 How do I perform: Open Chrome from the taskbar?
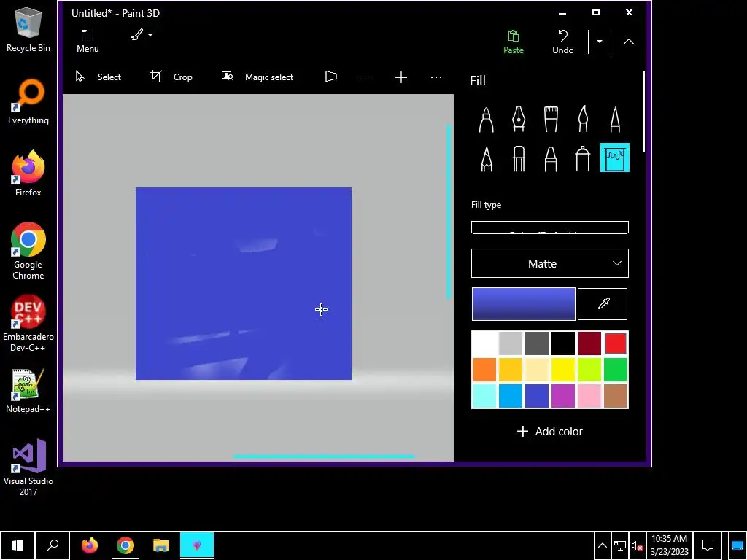pyautogui.click(x=125, y=545)
